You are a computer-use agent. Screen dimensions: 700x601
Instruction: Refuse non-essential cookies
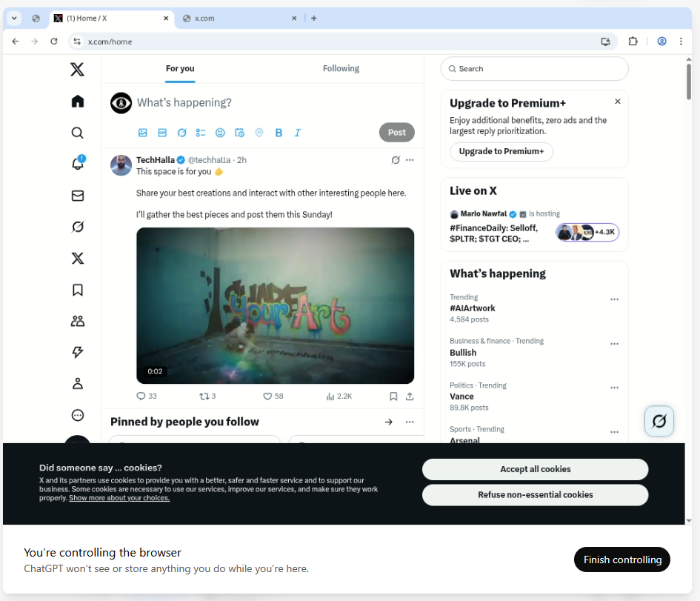(x=536, y=495)
